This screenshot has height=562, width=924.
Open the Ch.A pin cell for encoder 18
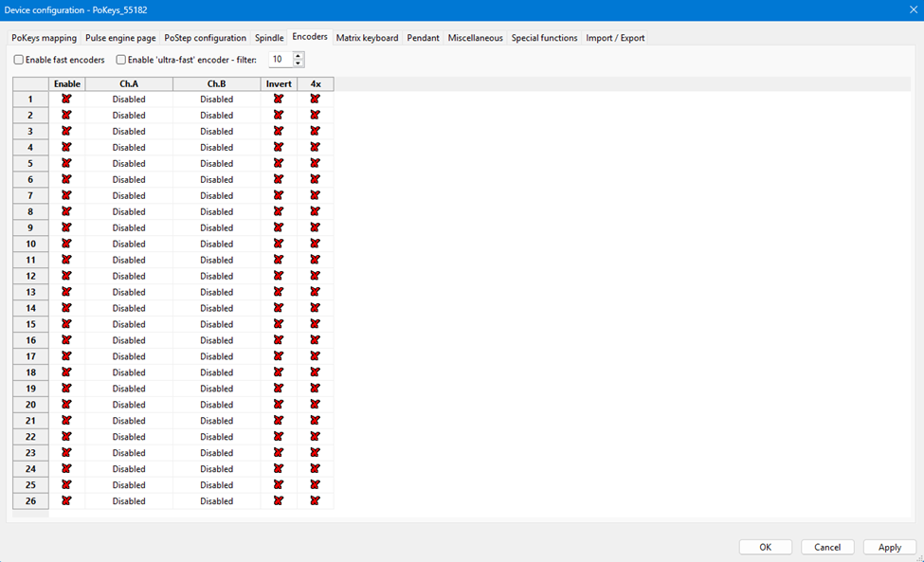[129, 372]
